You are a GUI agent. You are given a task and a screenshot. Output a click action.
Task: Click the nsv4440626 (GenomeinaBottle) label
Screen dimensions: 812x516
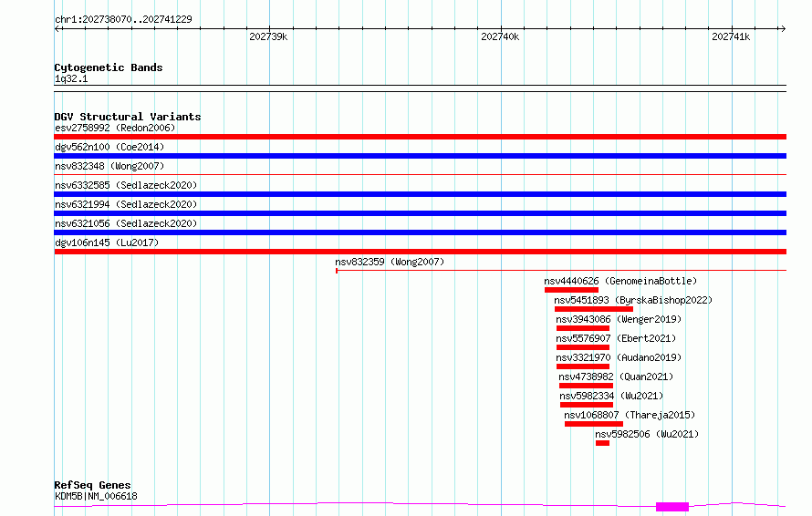coord(620,281)
